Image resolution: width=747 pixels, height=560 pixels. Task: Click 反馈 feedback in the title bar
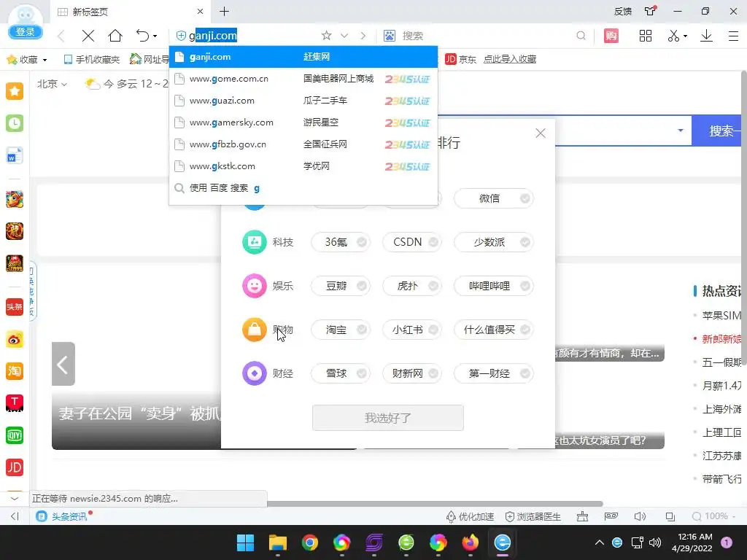pyautogui.click(x=623, y=12)
